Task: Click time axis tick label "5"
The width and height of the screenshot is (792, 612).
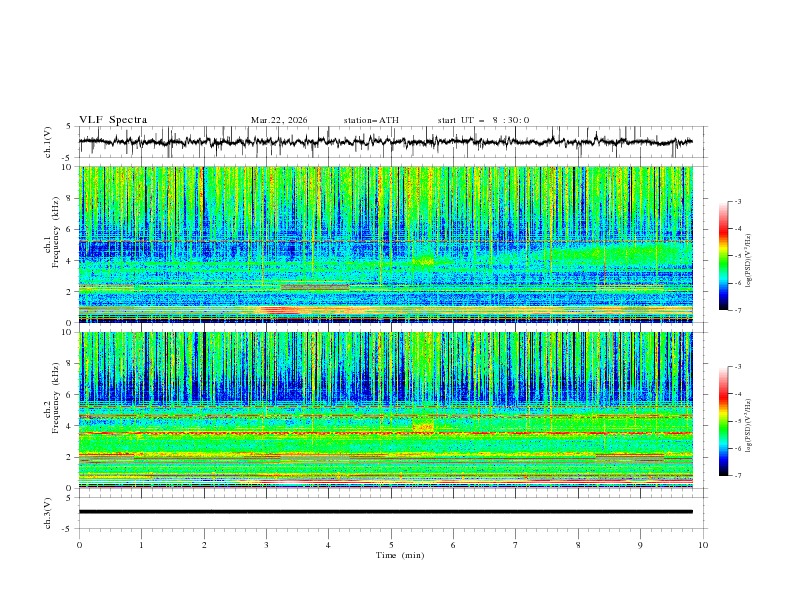Action: [x=391, y=545]
